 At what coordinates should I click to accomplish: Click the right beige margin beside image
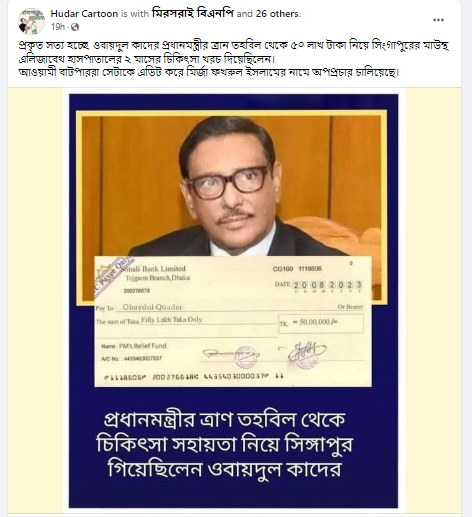pyautogui.click(x=433, y=300)
